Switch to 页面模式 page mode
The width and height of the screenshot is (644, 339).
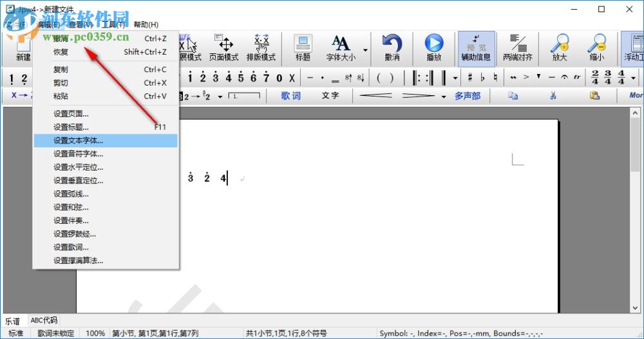tap(224, 48)
